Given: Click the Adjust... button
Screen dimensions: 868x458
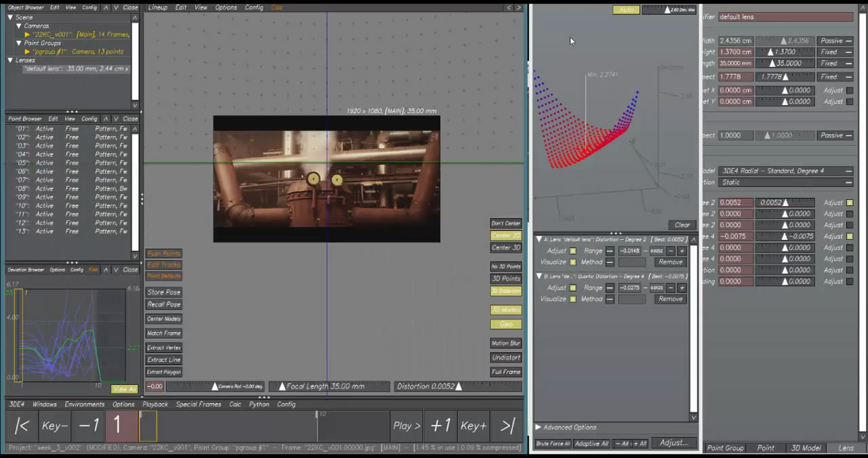Looking at the screenshot, I should (x=674, y=443).
